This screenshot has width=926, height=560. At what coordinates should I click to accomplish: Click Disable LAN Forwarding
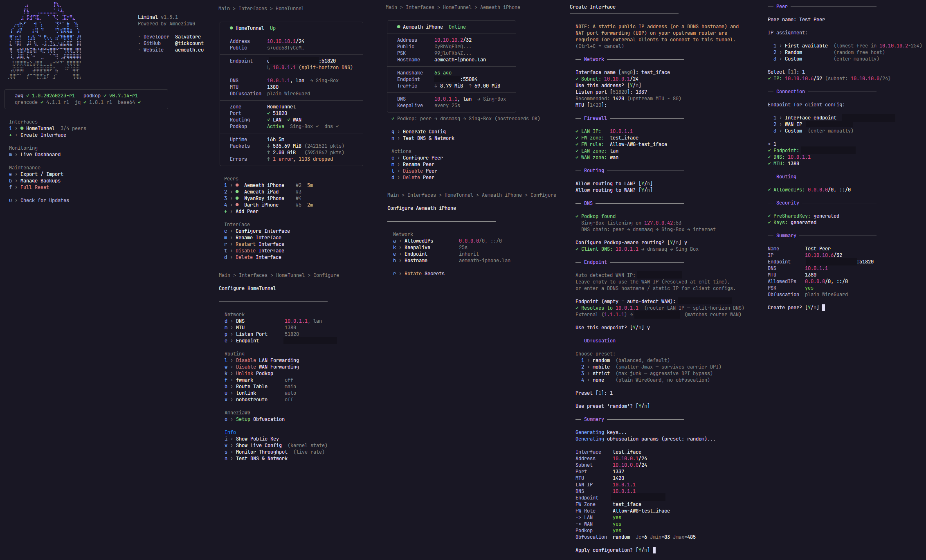point(262,360)
